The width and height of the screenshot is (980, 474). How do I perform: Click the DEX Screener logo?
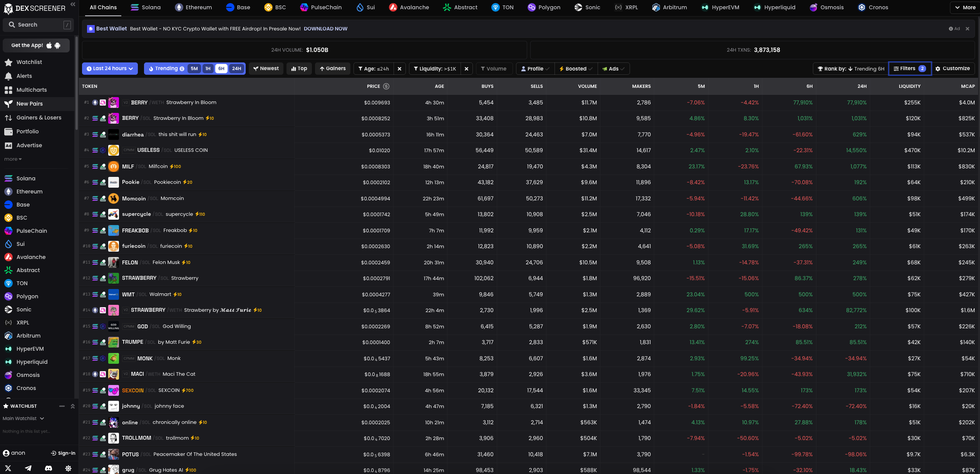tap(34, 8)
